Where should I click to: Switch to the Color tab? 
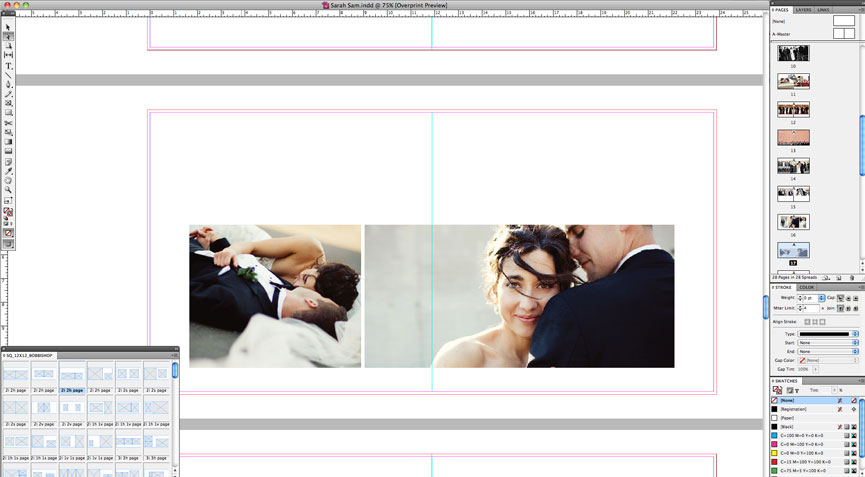click(x=806, y=287)
